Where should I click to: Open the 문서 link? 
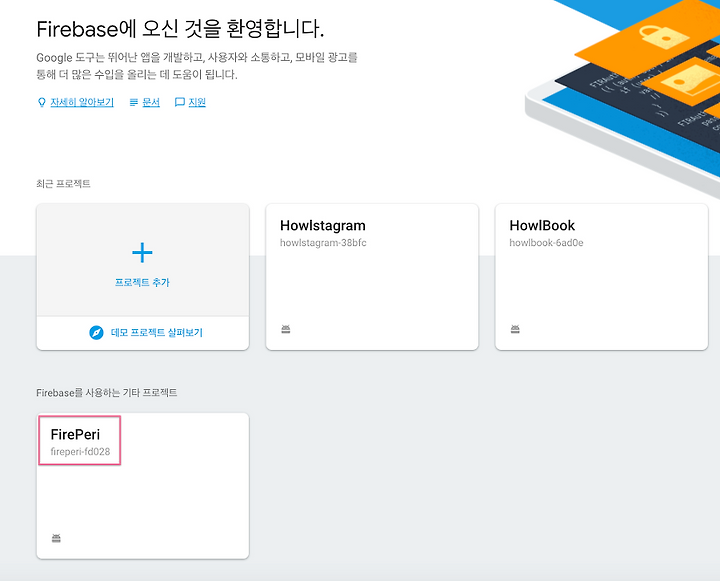click(151, 102)
